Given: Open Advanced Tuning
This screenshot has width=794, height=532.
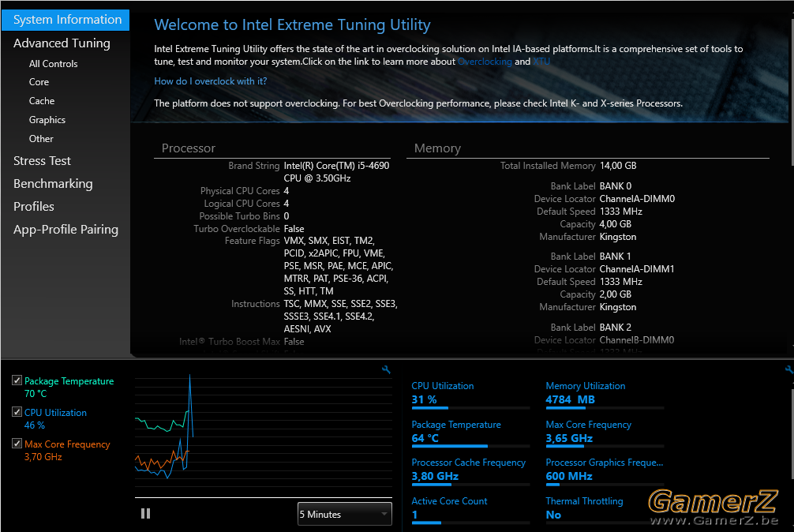Looking at the screenshot, I should (x=62, y=43).
